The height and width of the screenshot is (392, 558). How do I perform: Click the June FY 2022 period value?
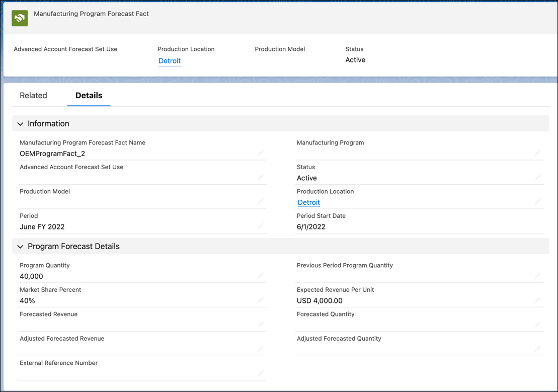[x=42, y=227]
